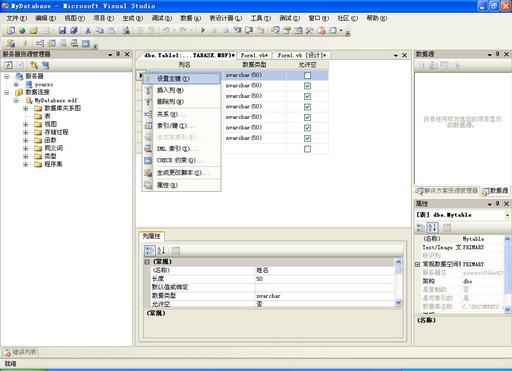Click the green Start Debugging play icon
Image resolution: width=512 pixels, height=371 pixels.
coord(203,31)
